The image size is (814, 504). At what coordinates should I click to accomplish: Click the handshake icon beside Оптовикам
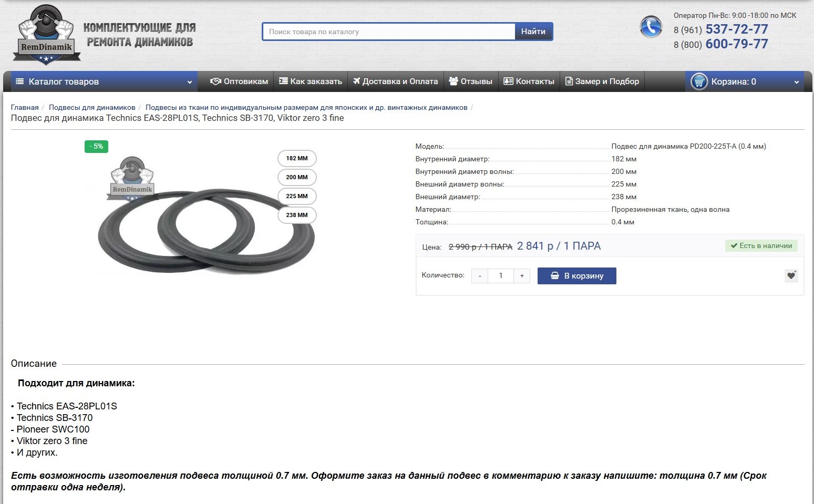tap(215, 81)
